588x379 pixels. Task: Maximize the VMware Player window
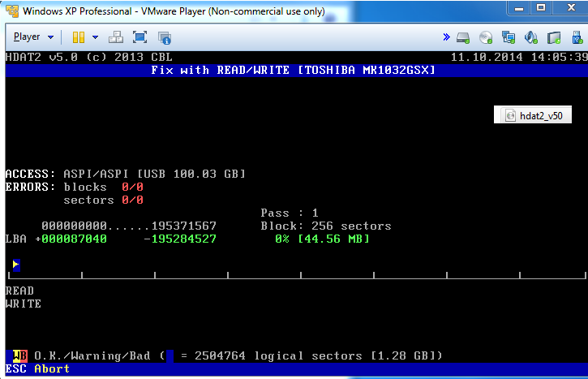tap(541, 8)
